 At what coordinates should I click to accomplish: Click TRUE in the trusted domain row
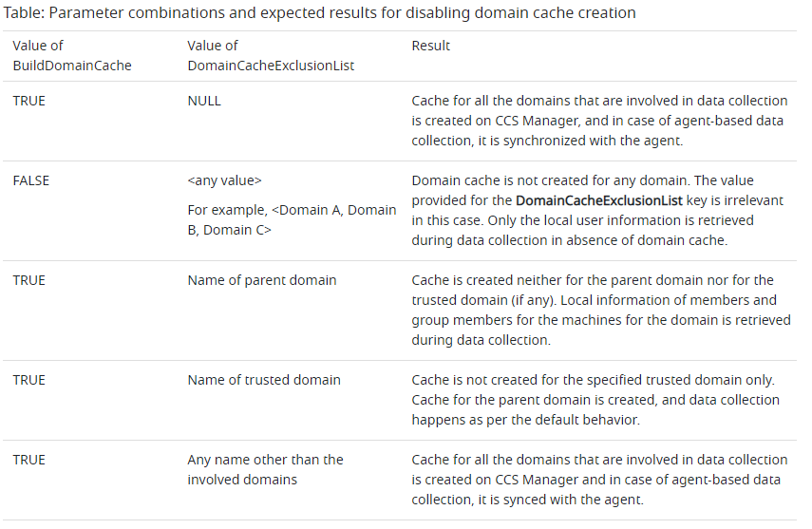tap(28, 380)
